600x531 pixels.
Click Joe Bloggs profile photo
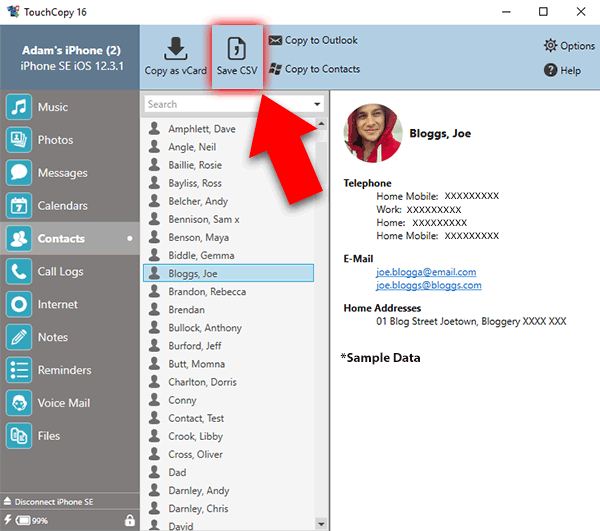point(373,133)
